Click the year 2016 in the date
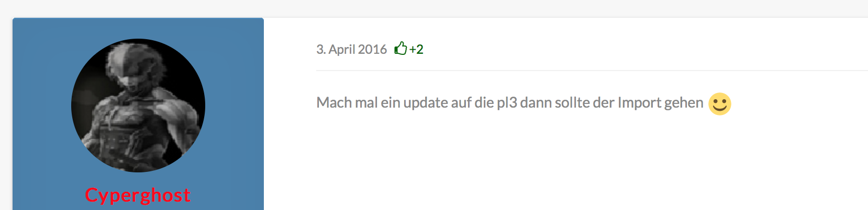The height and width of the screenshot is (210, 868). click(373, 49)
